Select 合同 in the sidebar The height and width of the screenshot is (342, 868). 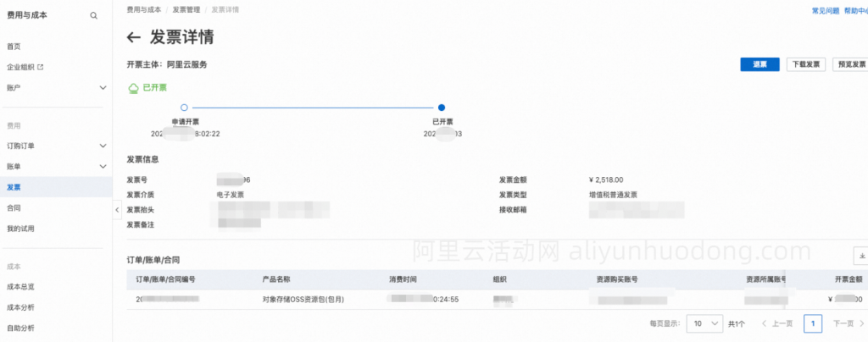click(14, 207)
